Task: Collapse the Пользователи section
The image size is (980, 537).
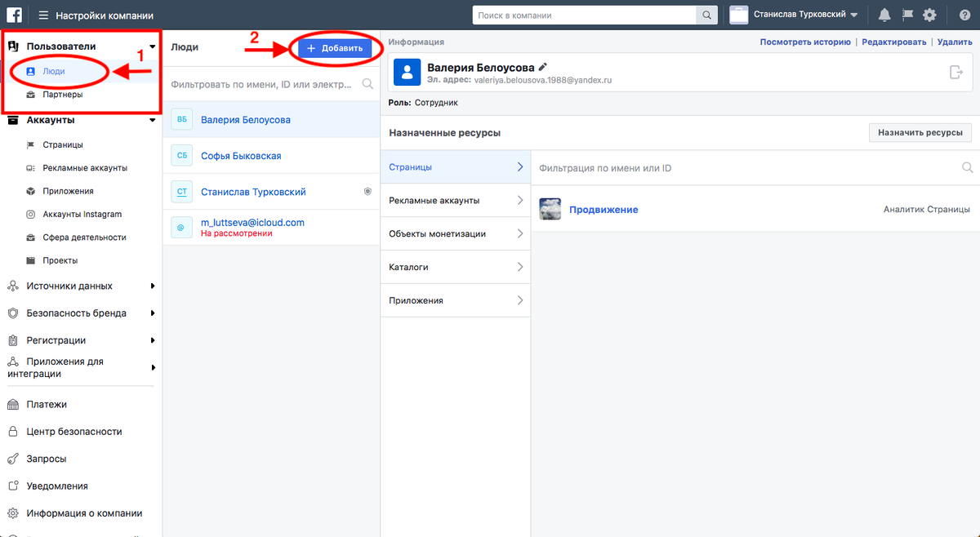Action: click(152, 47)
